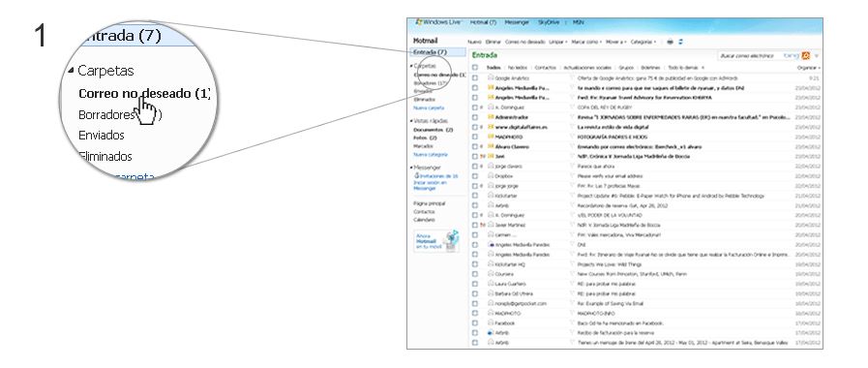Select the No leídos filter tab
The height and width of the screenshot is (368, 868).
click(x=518, y=68)
